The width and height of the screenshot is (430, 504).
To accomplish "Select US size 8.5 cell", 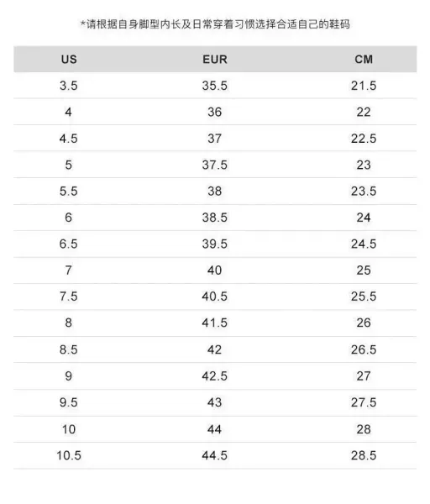I will pyautogui.click(x=69, y=349).
